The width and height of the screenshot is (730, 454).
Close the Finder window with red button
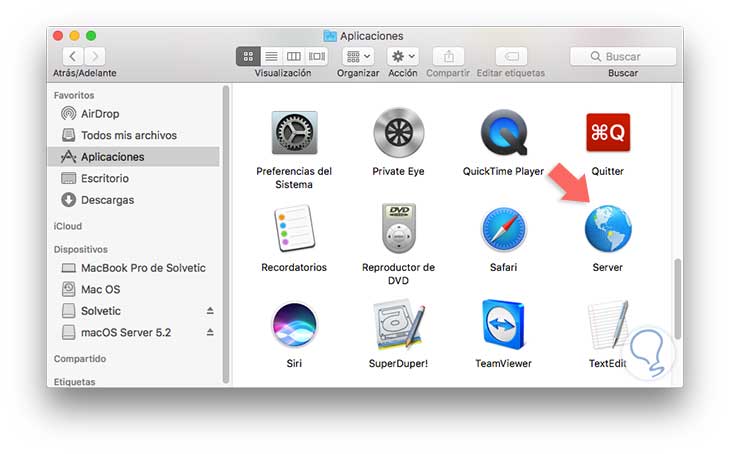click(58, 36)
